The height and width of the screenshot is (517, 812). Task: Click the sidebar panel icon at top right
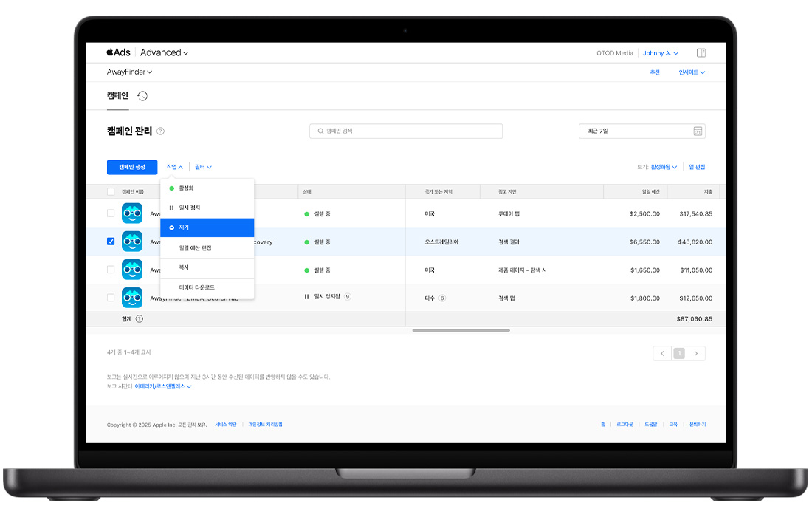click(701, 53)
